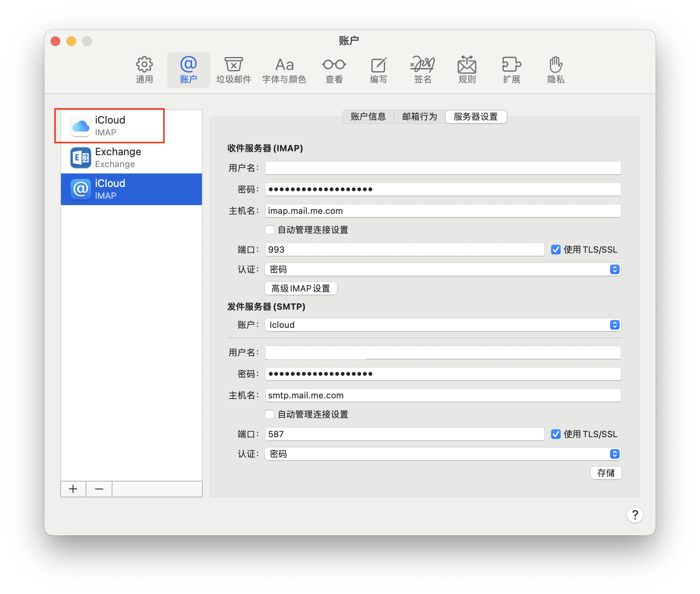Switch to Account Information (账户信息) tab
Image resolution: width=700 pixels, height=594 pixels.
(368, 117)
